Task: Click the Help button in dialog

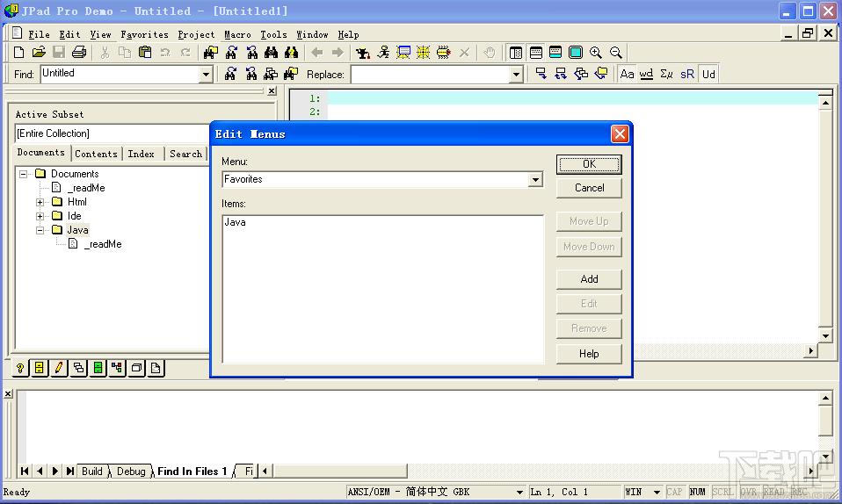Action: tap(589, 354)
